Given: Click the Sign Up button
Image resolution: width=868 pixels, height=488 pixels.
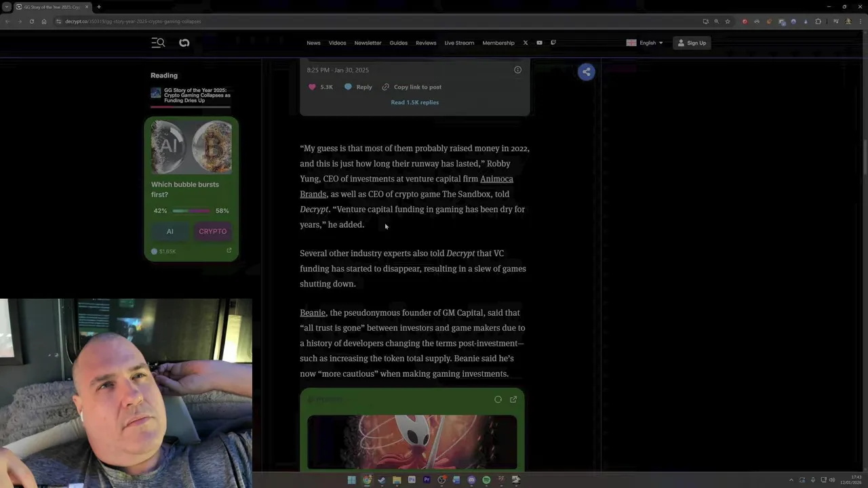Looking at the screenshot, I should (692, 43).
